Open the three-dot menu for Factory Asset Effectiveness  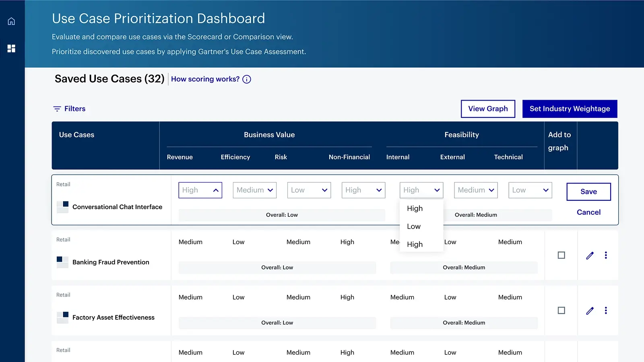point(606,311)
